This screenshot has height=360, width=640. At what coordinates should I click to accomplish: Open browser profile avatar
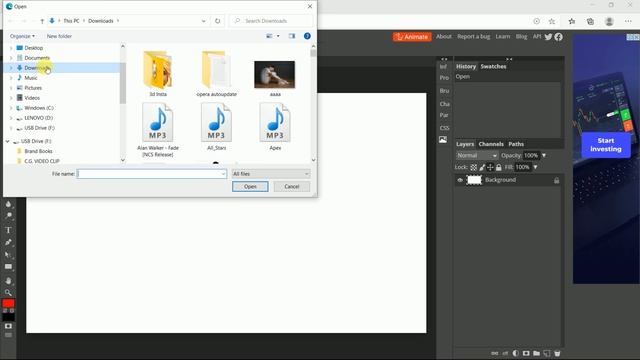pyautogui.click(x=609, y=21)
